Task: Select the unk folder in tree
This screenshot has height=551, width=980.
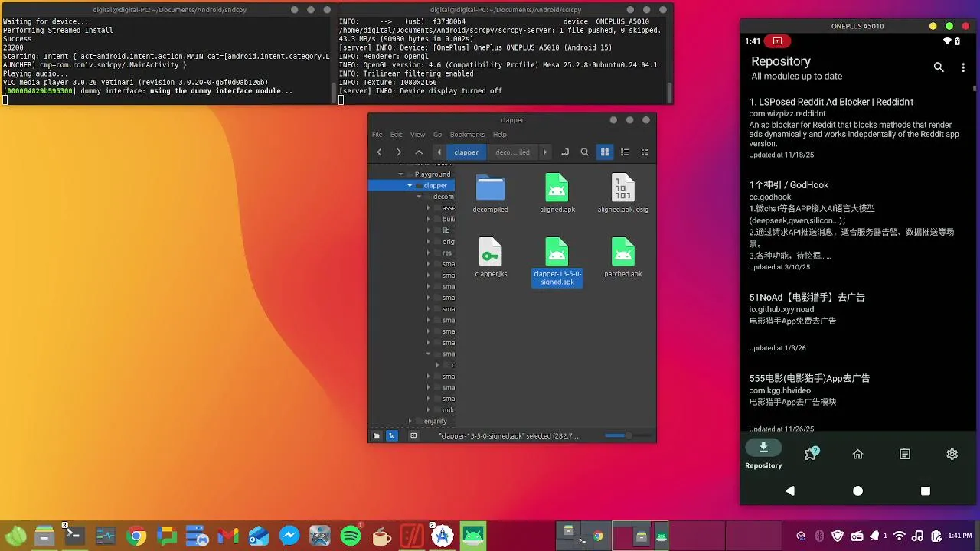Action: (x=448, y=410)
